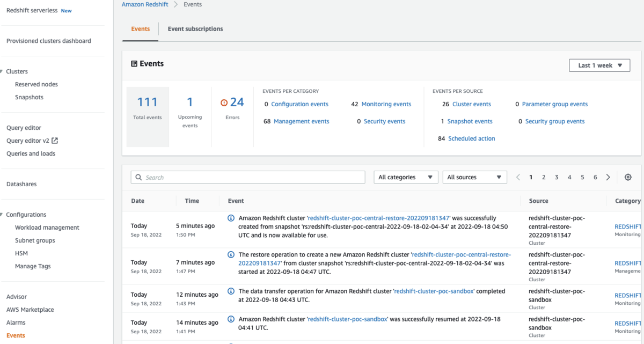The width and height of the screenshot is (644, 344).
Task: Open the 'redshift-cluster-poc-sandbox' link in the resumed event
Action: point(348,319)
